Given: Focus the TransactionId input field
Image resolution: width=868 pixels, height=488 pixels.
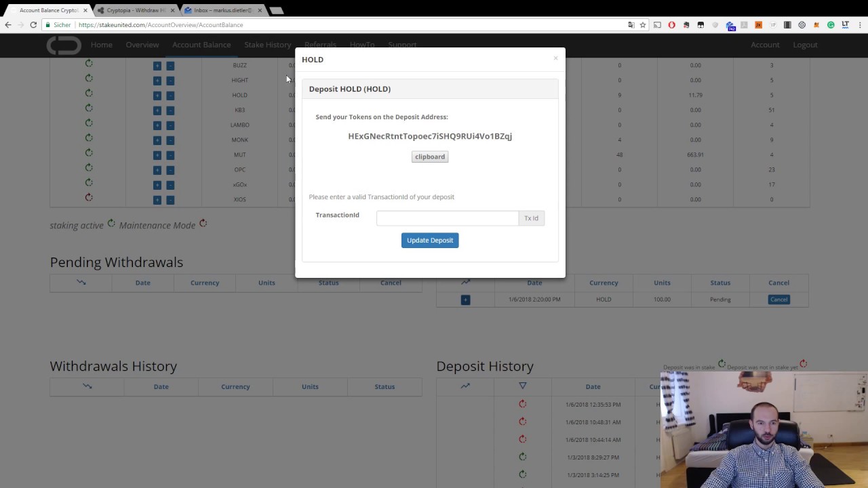Looking at the screenshot, I should (447, 218).
